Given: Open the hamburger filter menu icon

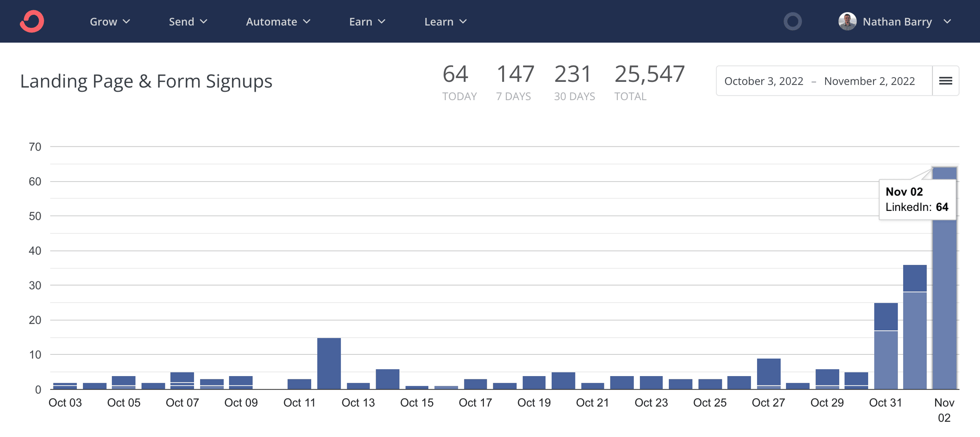Looking at the screenshot, I should (x=945, y=81).
